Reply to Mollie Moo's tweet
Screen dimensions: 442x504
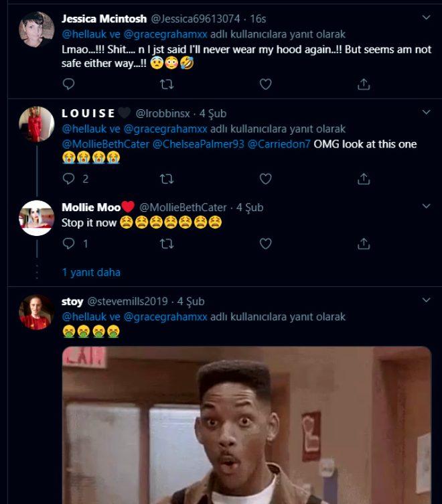coord(68,244)
